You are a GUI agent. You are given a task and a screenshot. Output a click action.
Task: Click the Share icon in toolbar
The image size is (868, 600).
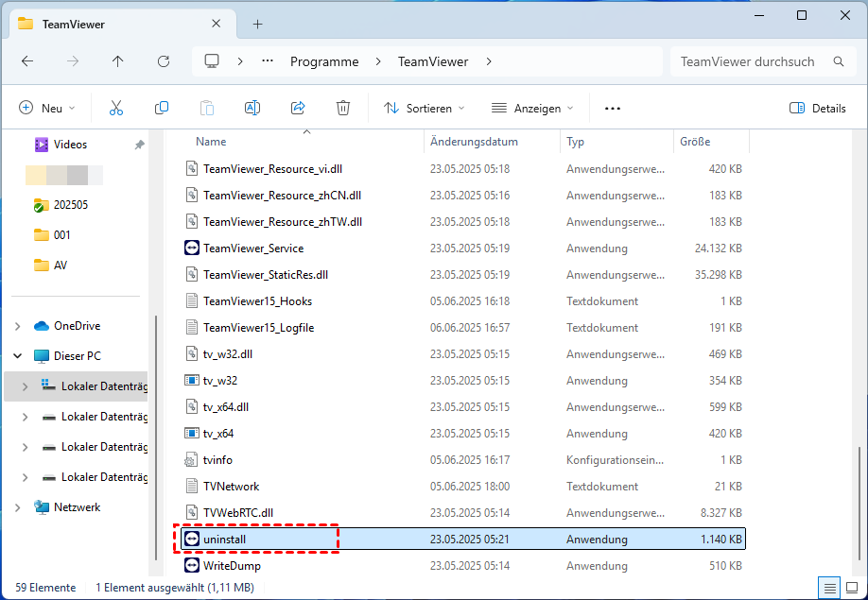coord(298,109)
